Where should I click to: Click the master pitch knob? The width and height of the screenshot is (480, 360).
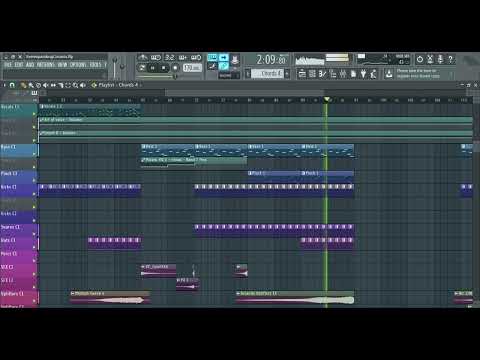coord(122,67)
